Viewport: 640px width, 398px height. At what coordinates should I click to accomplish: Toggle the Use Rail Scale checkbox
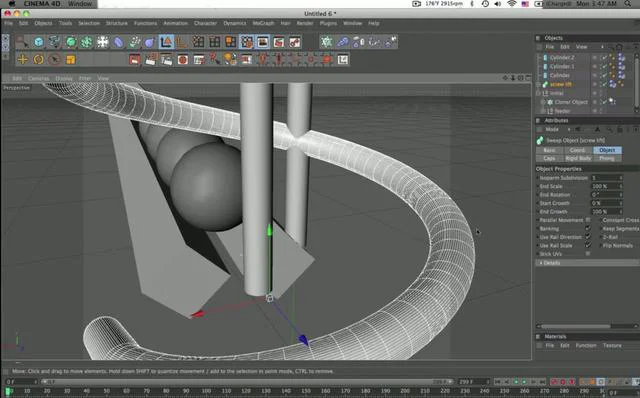[x=588, y=245]
